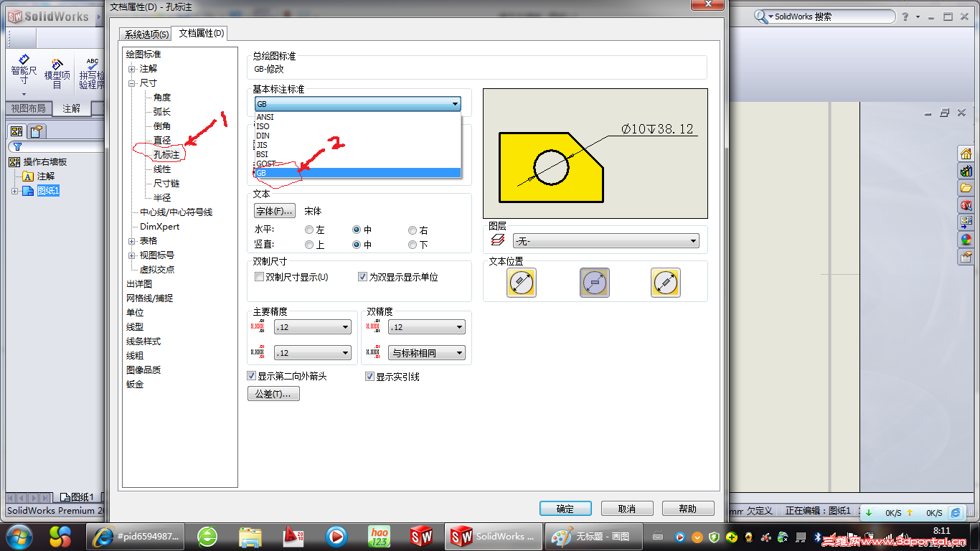
Task: Click the SolidWorks 搜索 search field
Action: pyautogui.click(x=832, y=17)
